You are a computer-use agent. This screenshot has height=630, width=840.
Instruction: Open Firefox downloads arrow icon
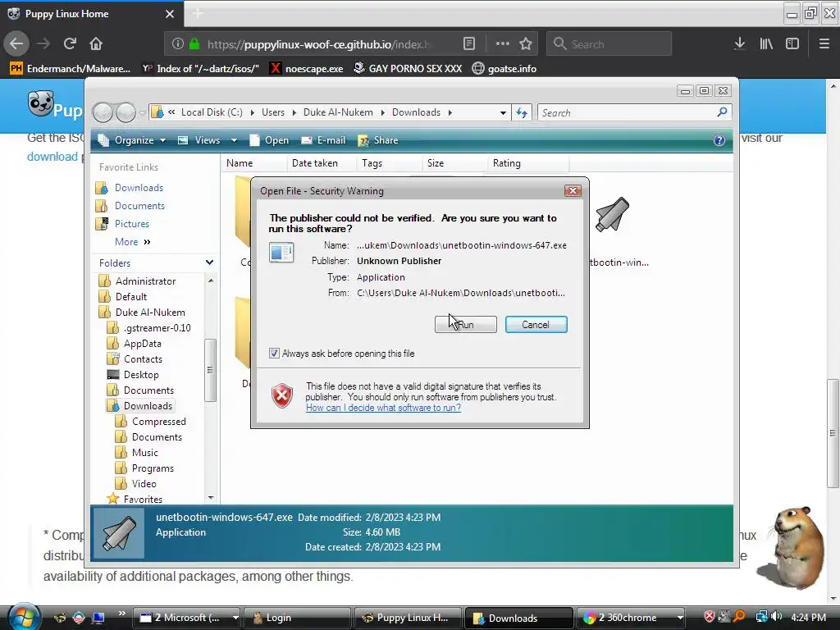click(x=740, y=44)
